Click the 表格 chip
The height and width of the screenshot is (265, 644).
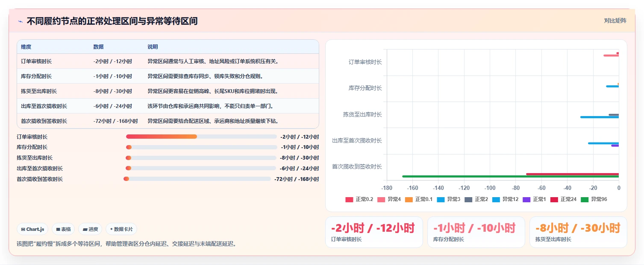click(63, 229)
